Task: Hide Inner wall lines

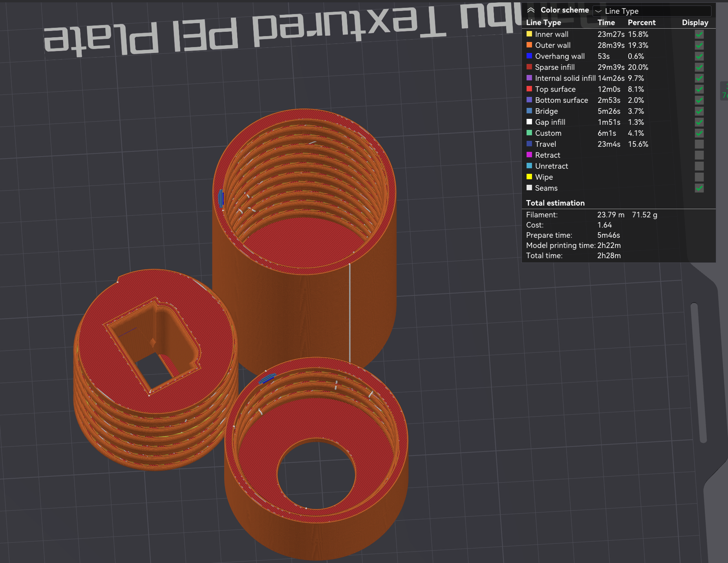Action: tap(699, 35)
